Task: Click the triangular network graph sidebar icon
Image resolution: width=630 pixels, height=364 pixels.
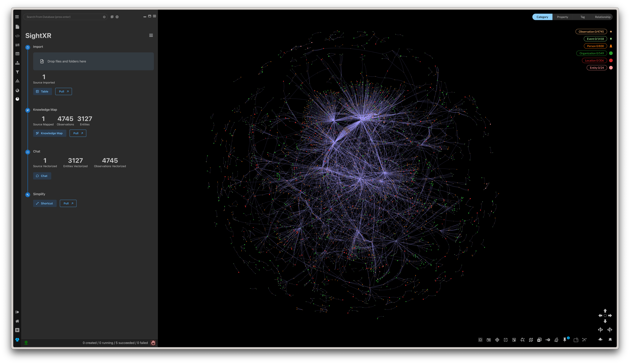Action: pyautogui.click(x=17, y=81)
